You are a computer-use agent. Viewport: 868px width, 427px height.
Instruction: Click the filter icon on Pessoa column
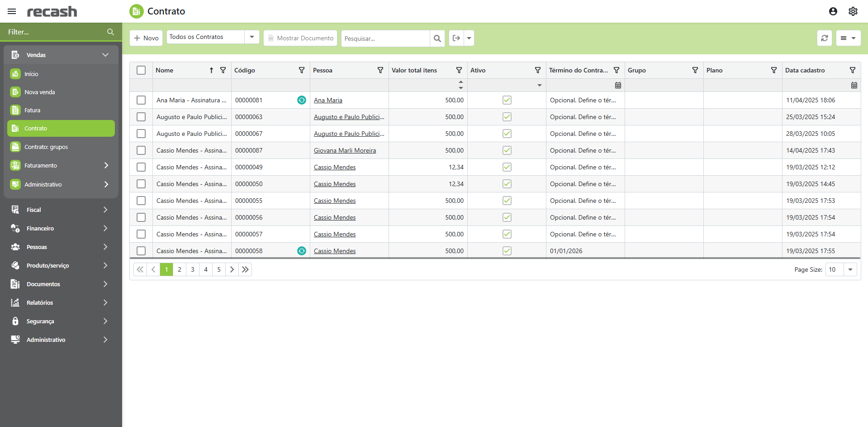click(380, 70)
